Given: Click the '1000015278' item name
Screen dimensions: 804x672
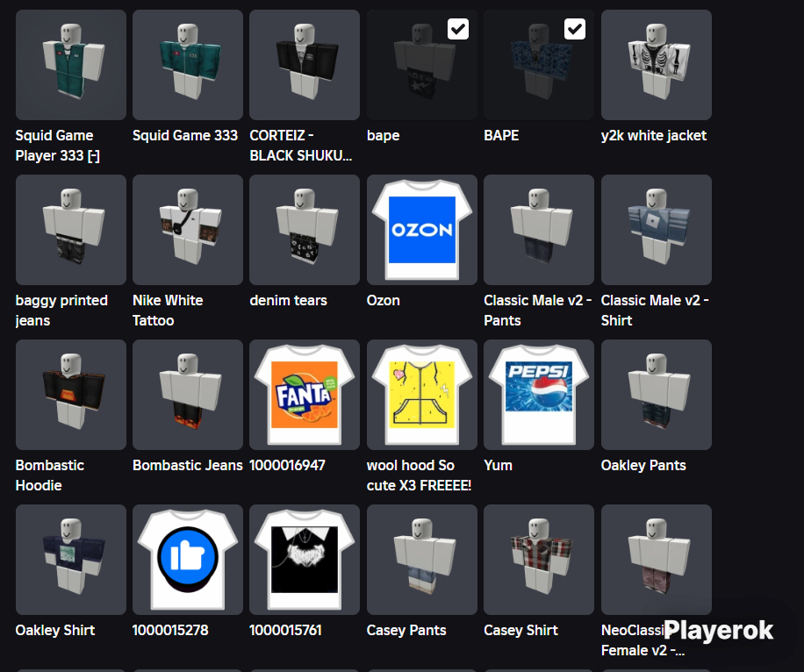Looking at the screenshot, I should click(x=170, y=631).
